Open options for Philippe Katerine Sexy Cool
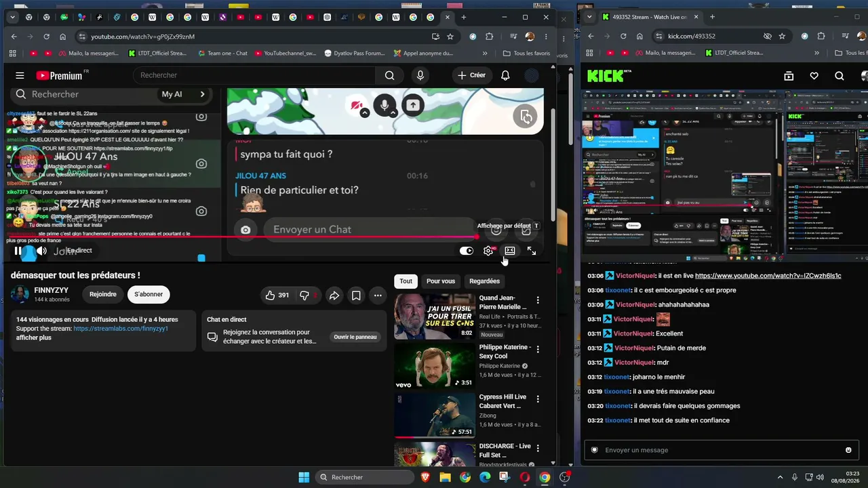The image size is (868, 488). [x=538, y=349]
